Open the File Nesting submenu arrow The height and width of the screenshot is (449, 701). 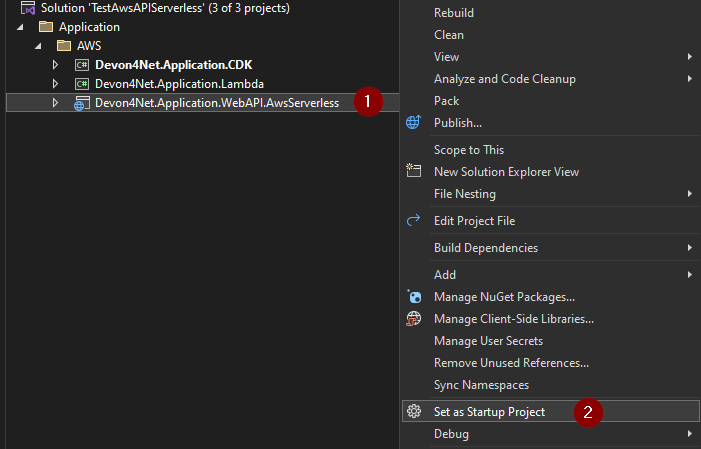point(689,194)
